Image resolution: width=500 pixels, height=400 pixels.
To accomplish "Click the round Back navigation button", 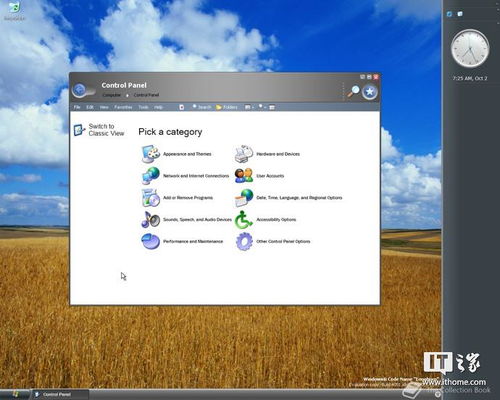I will (x=79, y=90).
